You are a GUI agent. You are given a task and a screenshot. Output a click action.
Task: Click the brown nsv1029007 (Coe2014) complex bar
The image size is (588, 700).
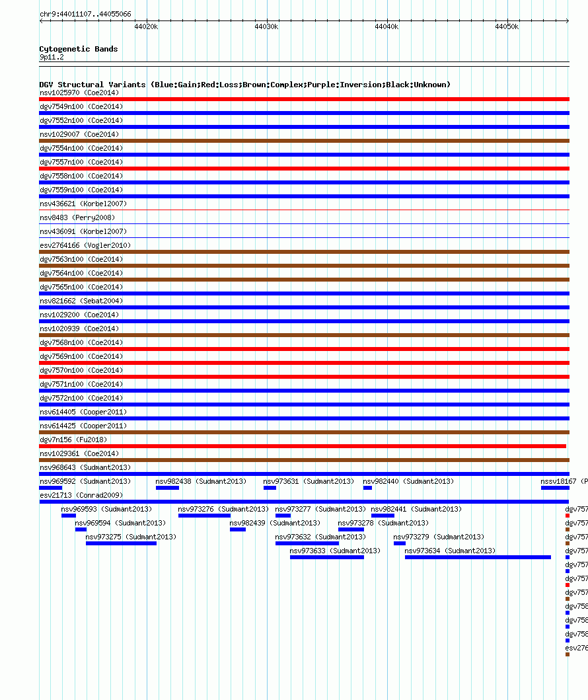point(305,141)
